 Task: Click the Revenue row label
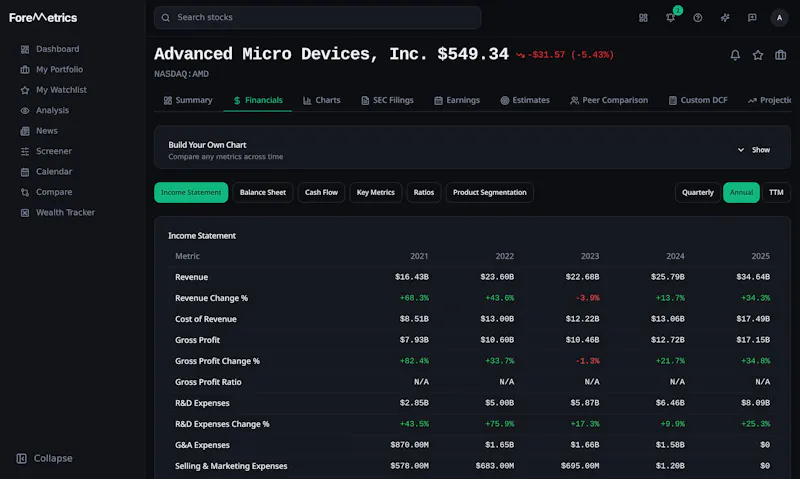coord(191,277)
